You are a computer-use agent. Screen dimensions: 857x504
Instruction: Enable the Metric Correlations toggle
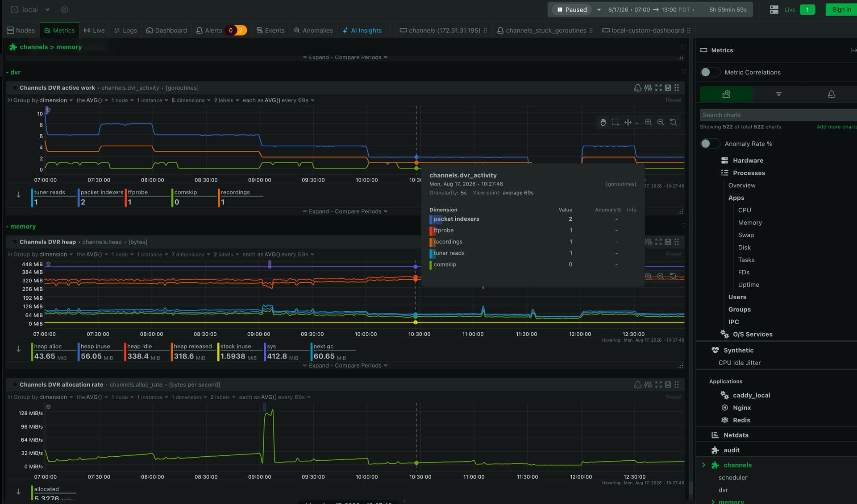point(710,72)
